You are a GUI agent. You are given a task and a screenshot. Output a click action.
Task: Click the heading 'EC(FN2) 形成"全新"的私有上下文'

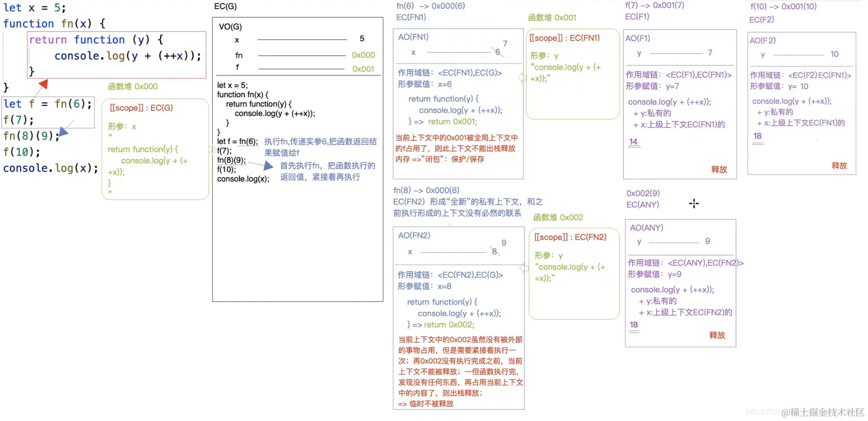click(x=468, y=202)
